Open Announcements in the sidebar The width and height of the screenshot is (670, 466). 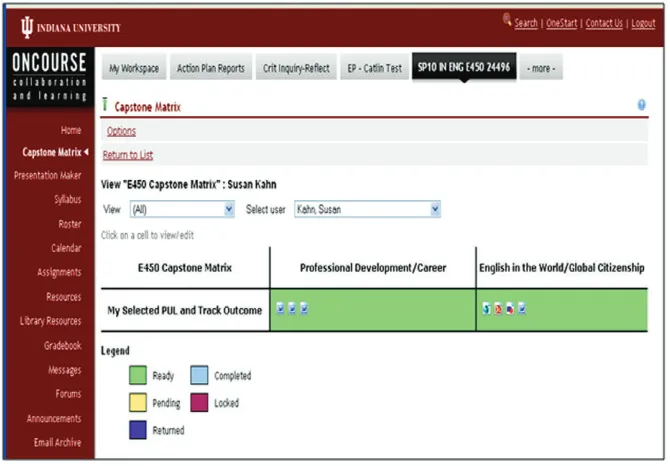coord(54,419)
